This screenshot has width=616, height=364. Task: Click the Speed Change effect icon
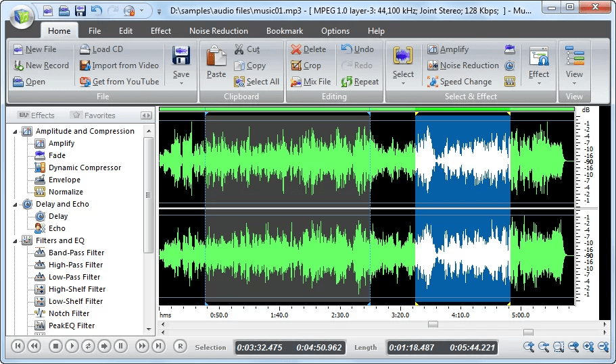pyautogui.click(x=433, y=82)
